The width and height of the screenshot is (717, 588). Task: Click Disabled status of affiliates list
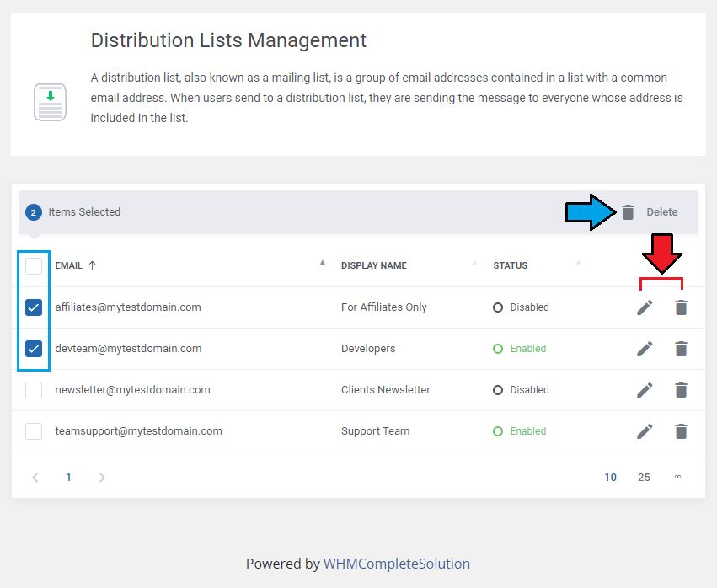click(521, 307)
